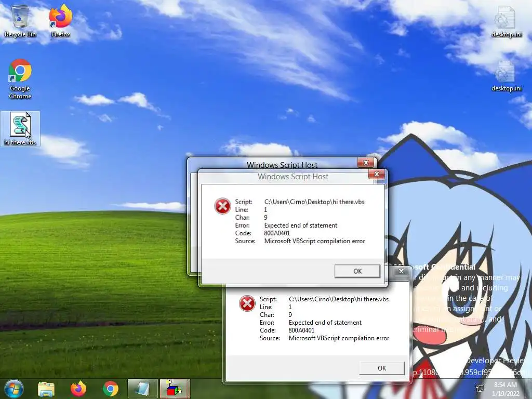The width and height of the screenshot is (532, 399).
Task: Switch to the colored blocks taskbar app
Action: click(174, 389)
